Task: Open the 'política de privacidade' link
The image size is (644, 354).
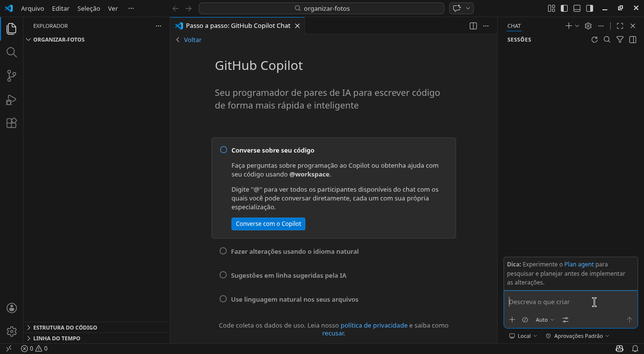Action: (374, 325)
